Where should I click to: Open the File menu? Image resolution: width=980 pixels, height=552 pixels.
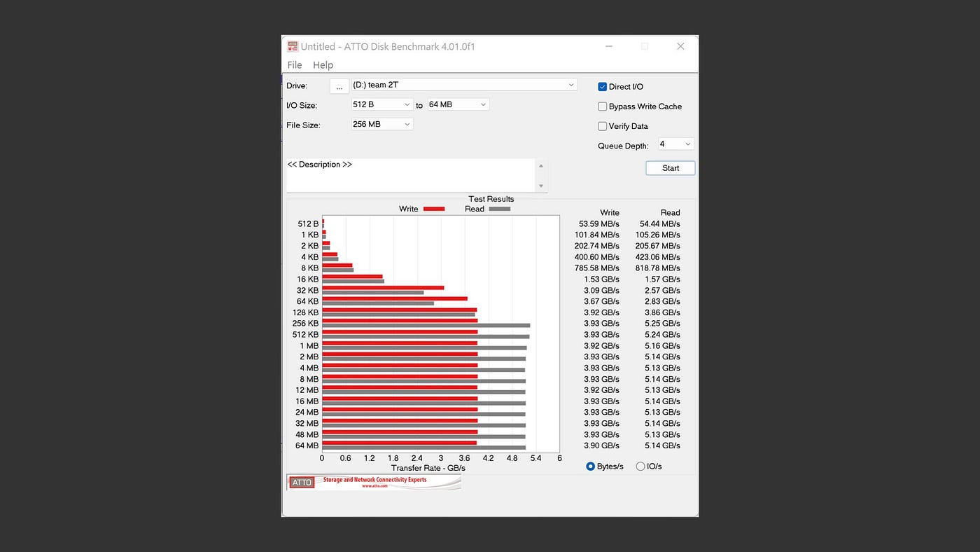[295, 65]
